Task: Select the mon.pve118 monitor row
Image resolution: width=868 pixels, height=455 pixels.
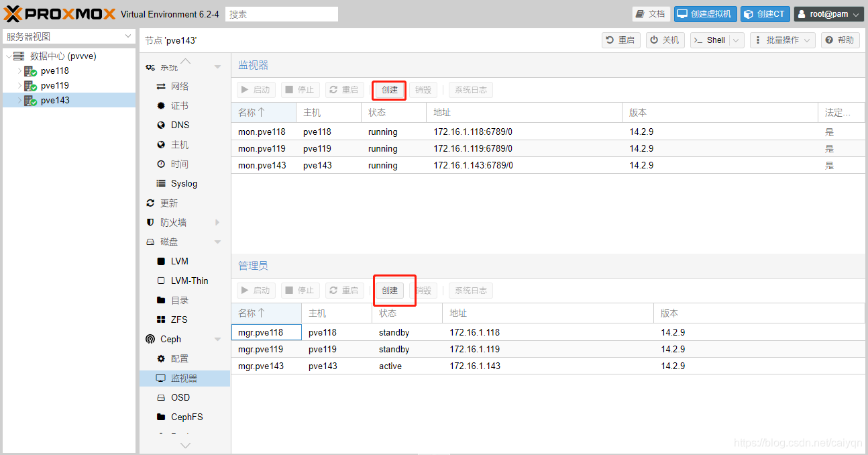Action: click(548, 132)
